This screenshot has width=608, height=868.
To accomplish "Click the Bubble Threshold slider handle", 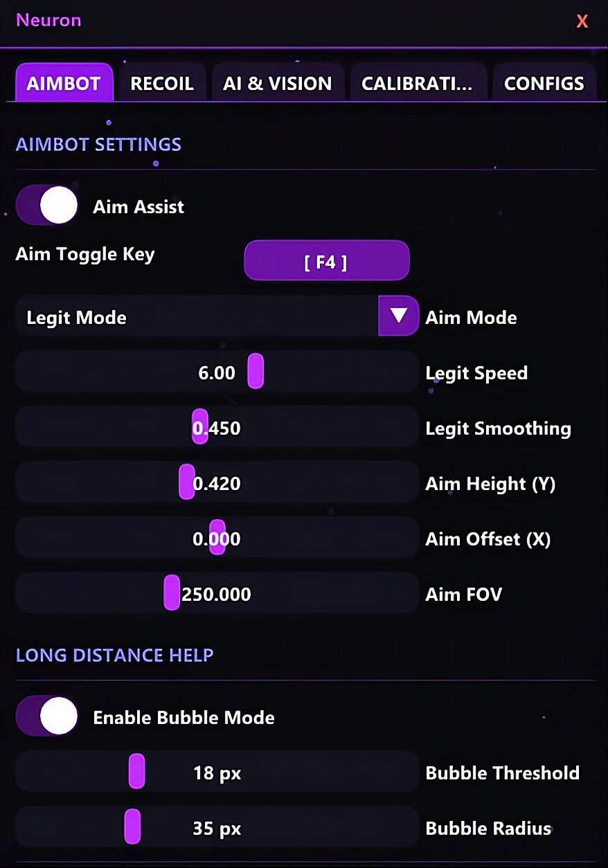I will (136, 771).
